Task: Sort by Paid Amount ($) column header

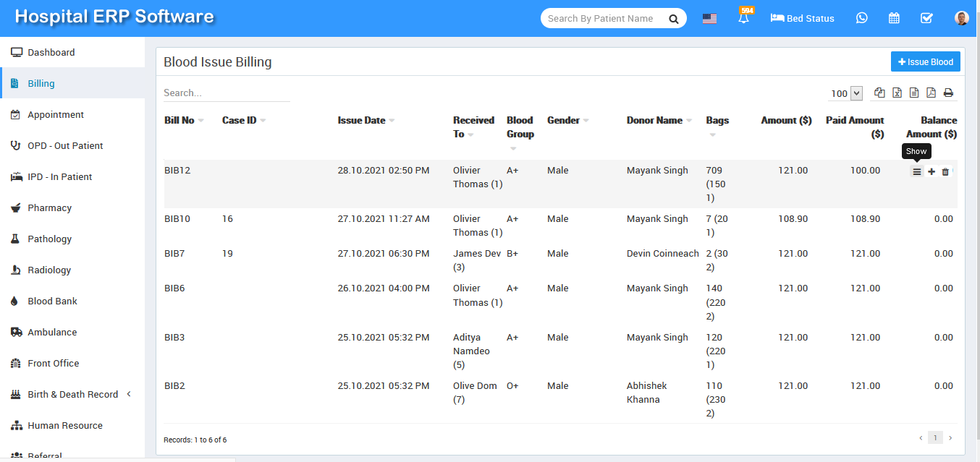Action: coord(855,127)
